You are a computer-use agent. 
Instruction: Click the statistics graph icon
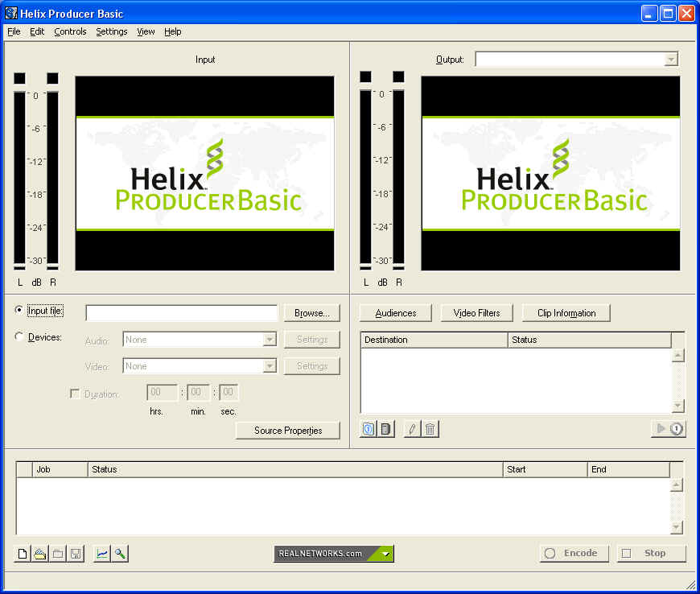click(x=101, y=554)
